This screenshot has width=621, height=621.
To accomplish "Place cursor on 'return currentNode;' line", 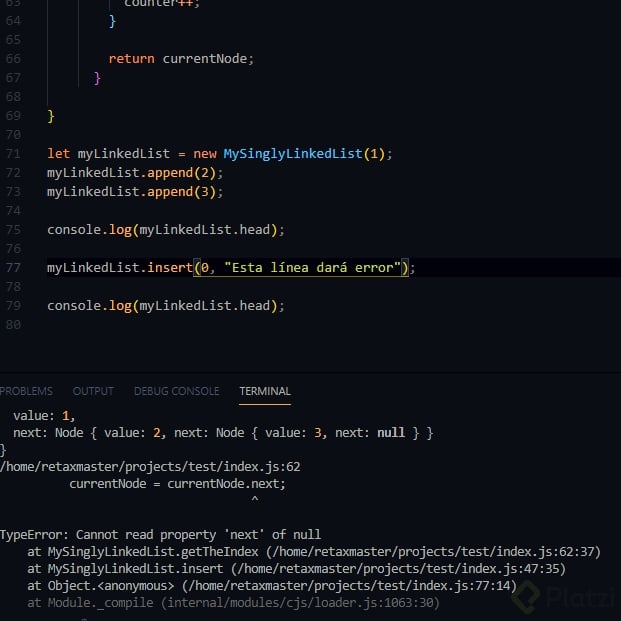I will coord(181,59).
